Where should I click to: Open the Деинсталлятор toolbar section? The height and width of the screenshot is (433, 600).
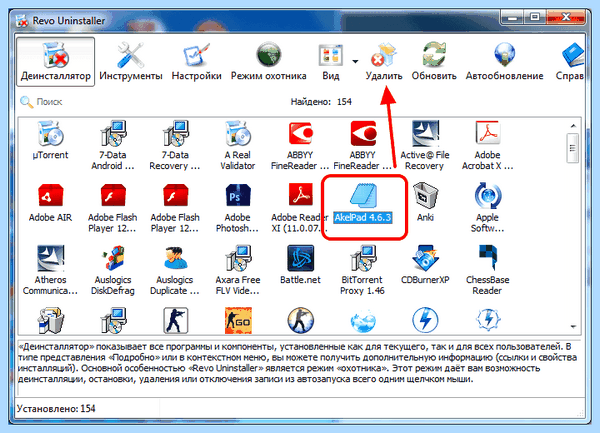point(55,62)
